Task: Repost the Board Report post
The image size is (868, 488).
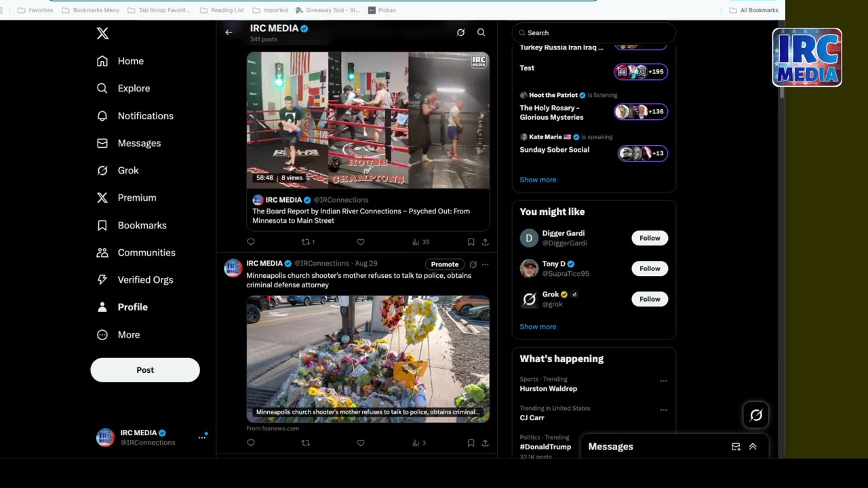Action: [x=308, y=242]
